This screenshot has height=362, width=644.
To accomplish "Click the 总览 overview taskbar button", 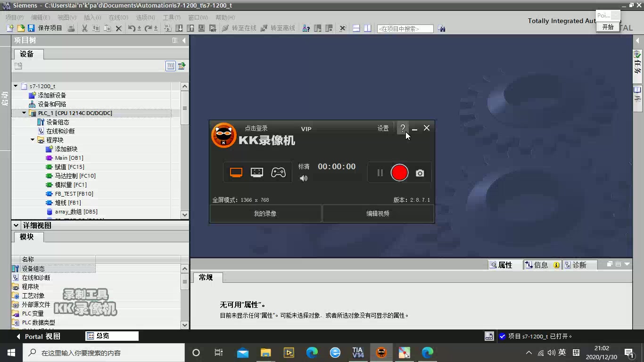I will tap(112, 336).
